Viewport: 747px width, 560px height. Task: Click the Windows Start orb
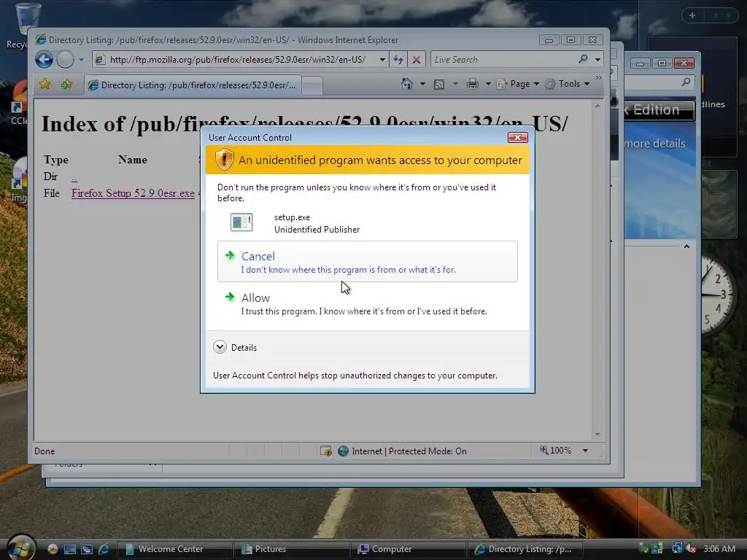coord(20,548)
